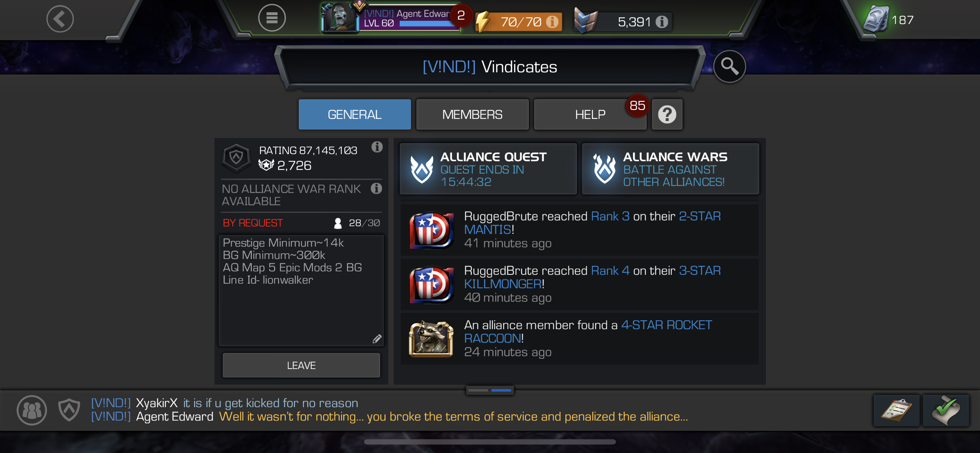Open the Alliance Quest panel
The height and width of the screenshot is (453, 980).
click(488, 169)
